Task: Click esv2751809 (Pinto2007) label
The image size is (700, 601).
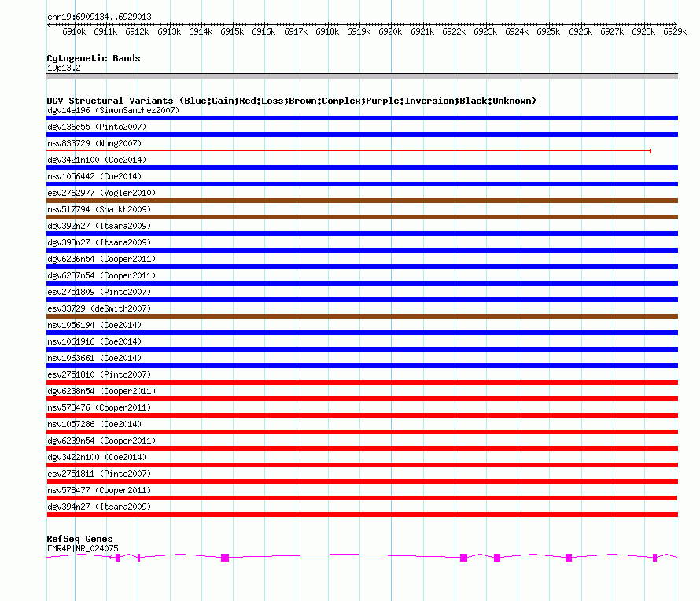Action: coord(99,292)
